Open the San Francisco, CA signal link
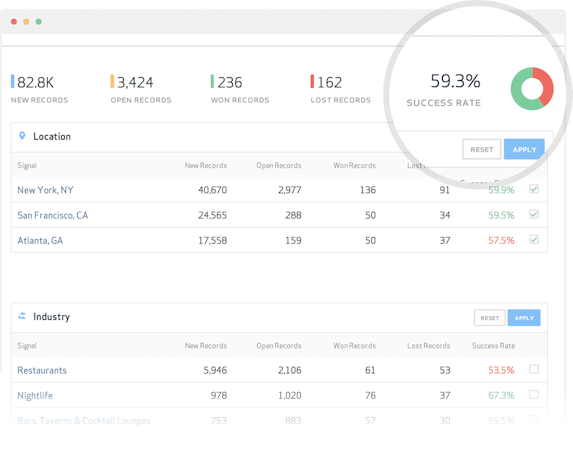This screenshot has width=573, height=450. pyautogui.click(x=53, y=215)
